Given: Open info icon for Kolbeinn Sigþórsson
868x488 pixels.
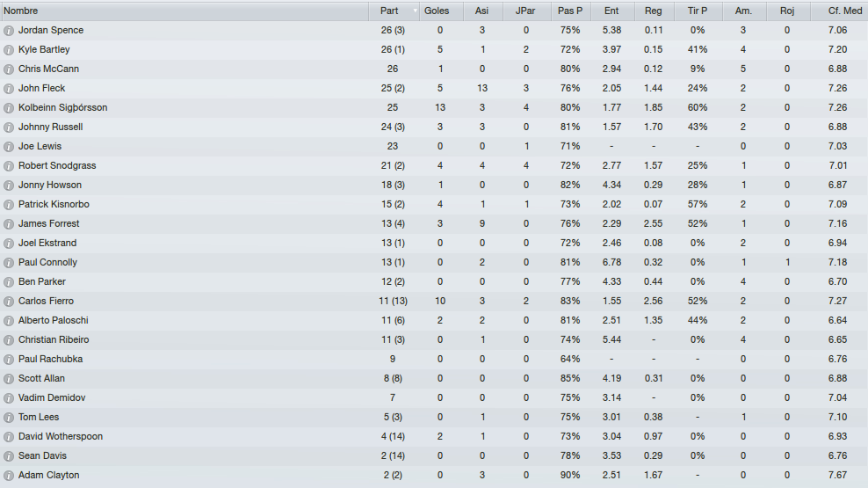Looking at the screenshot, I should (x=8, y=108).
